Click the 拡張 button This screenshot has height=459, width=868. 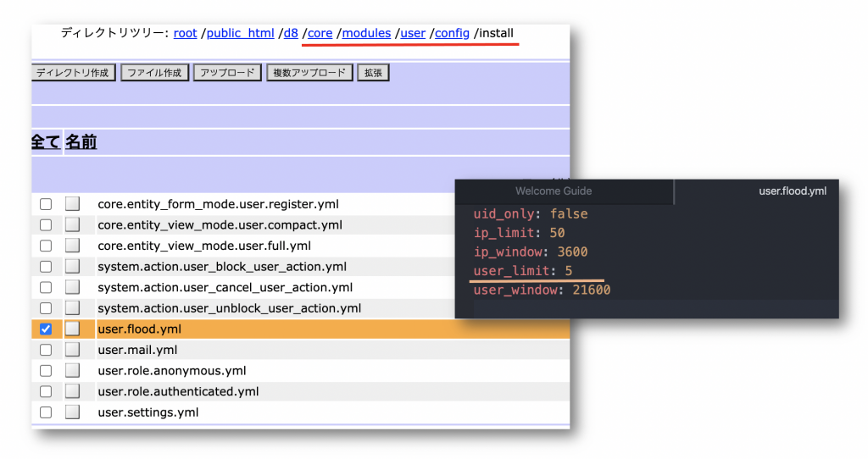[x=373, y=73]
